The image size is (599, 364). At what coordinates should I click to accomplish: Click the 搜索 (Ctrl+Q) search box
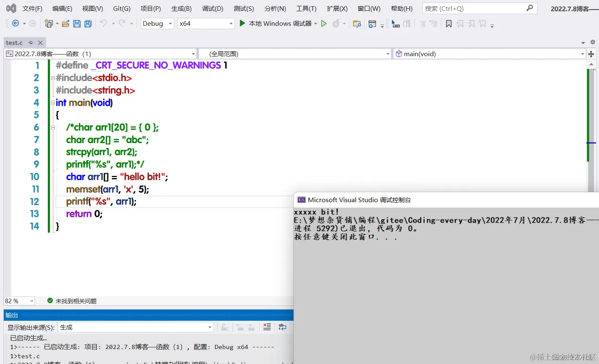click(480, 8)
